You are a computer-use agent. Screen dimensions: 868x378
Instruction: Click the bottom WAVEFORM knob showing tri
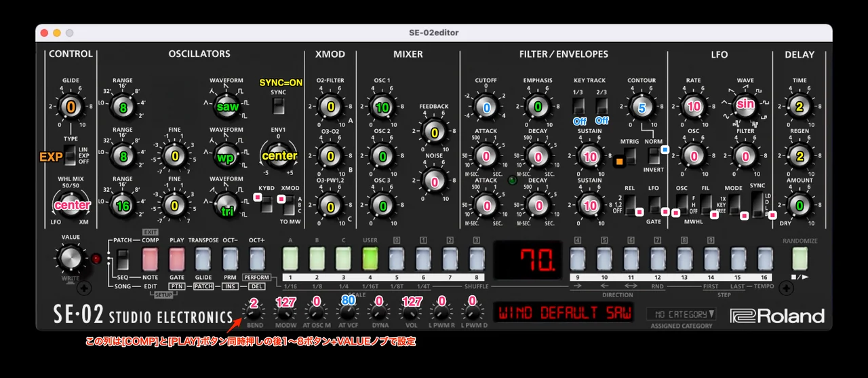tap(226, 206)
